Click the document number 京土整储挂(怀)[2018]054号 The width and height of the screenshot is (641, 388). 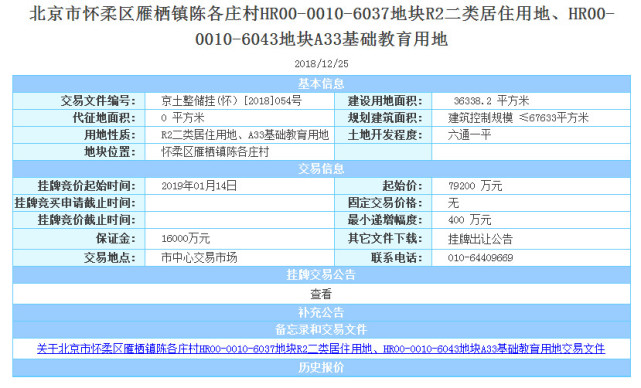coord(231,101)
